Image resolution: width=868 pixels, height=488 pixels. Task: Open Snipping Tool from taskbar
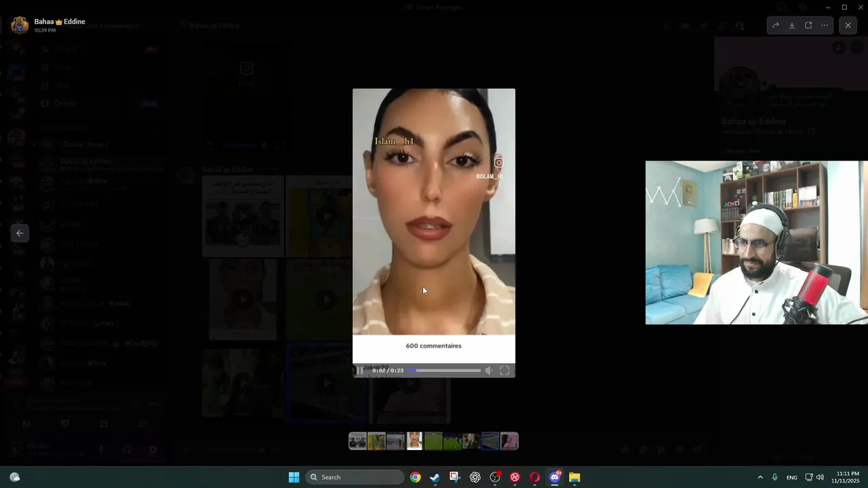[454, 477]
